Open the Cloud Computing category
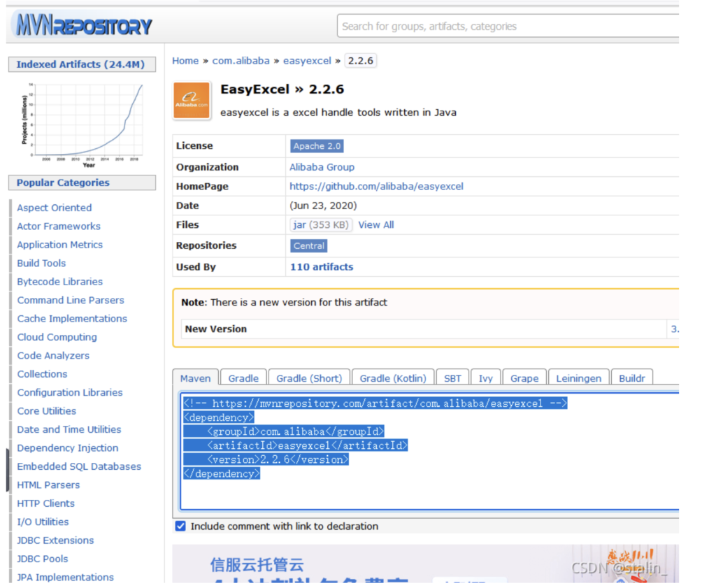 click(x=57, y=337)
